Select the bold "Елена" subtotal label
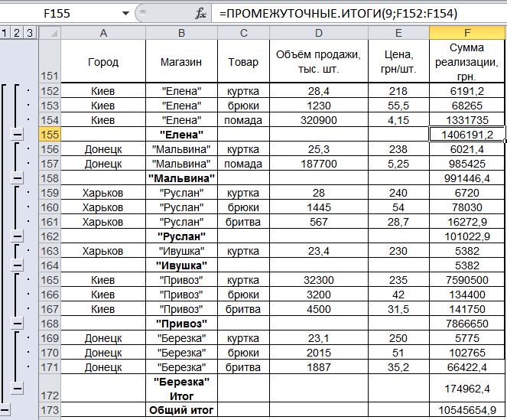The width and height of the screenshot is (507, 420). (x=181, y=135)
